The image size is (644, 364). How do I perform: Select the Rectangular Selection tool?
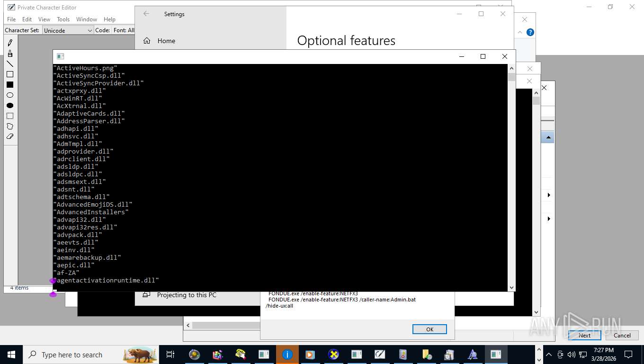(10, 116)
